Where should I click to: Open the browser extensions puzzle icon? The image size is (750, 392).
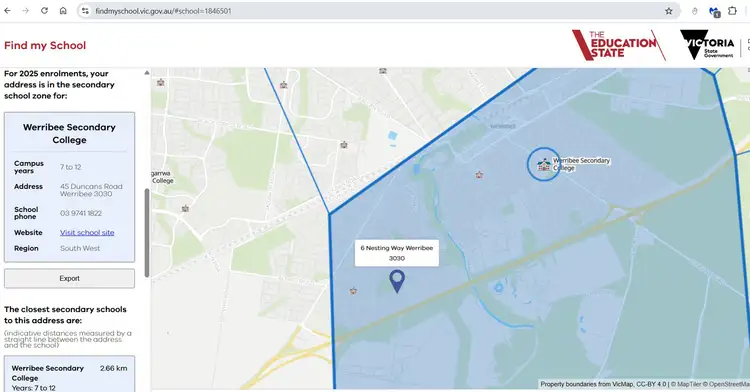click(732, 11)
